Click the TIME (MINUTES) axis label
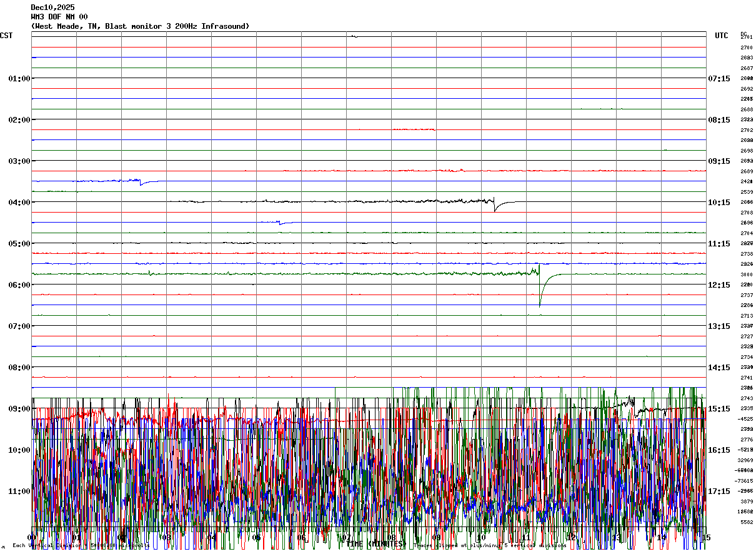Viewport: 756px width, 554px height. 375,544
